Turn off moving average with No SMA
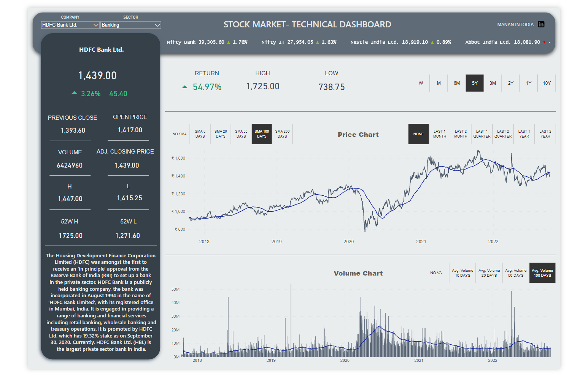This screenshot has width=588, height=374. 180,134
